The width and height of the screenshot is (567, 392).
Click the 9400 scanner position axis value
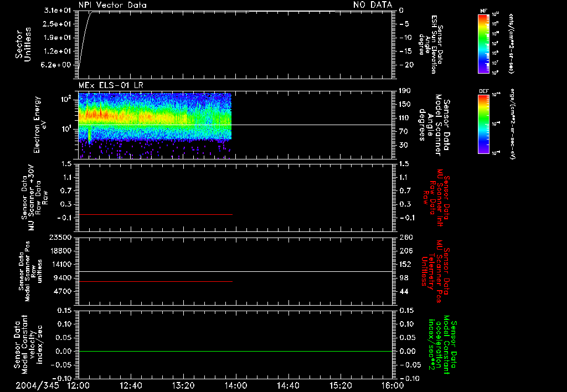[x=62, y=278]
